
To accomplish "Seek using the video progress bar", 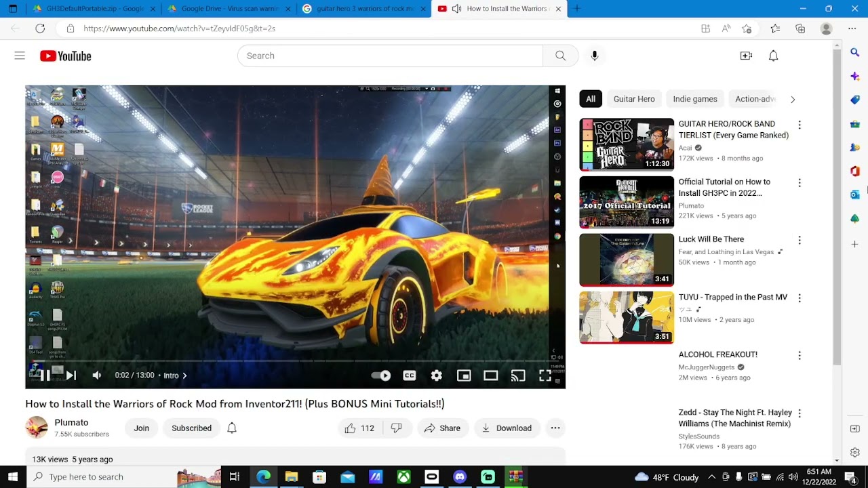I will [x=295, y=361].
